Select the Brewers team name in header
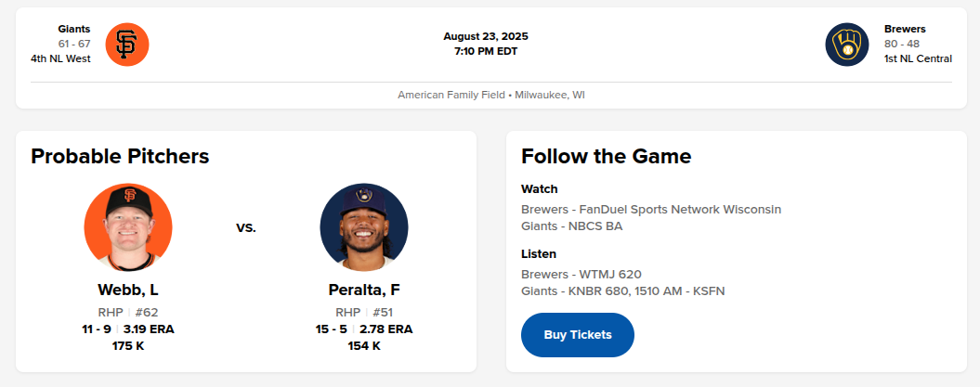The image size is (980, 387). coord(905,29)
